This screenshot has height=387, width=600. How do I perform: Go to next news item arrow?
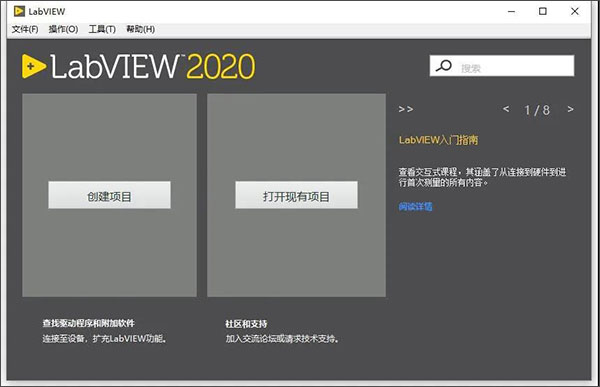[x=570, y=109]
